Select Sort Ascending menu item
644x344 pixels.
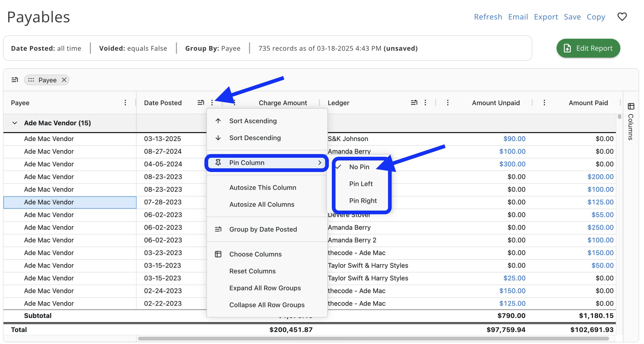pyautogui.click(x=253, y=121)
